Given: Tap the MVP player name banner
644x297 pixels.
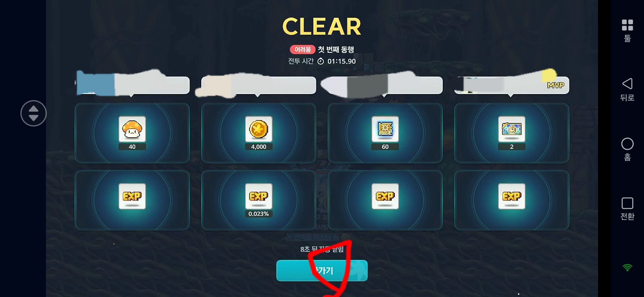Looking at the screenshot, I should (512, 85).
